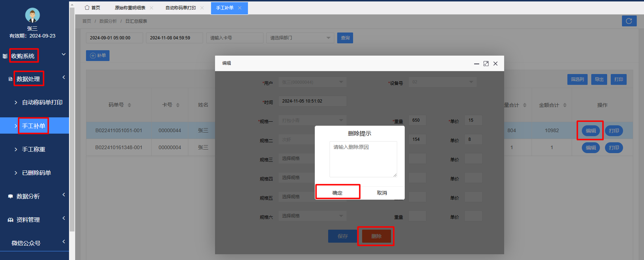Click the 收购系统 menu icon
The height and width of the screenshot is (260, 644).
point(5,56)
